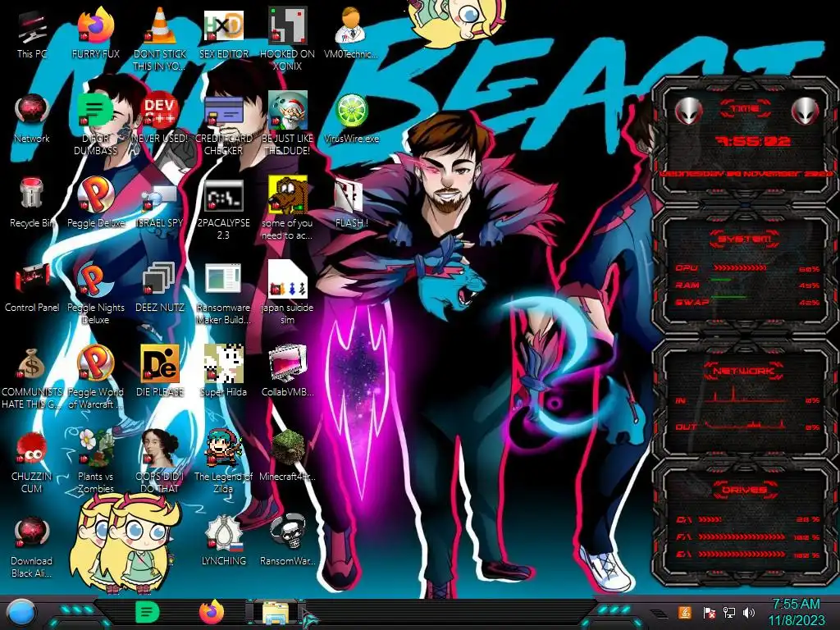Select the japan suicide sim file
The width and height of the screenshot is (840, 630).
click(287, 279)
